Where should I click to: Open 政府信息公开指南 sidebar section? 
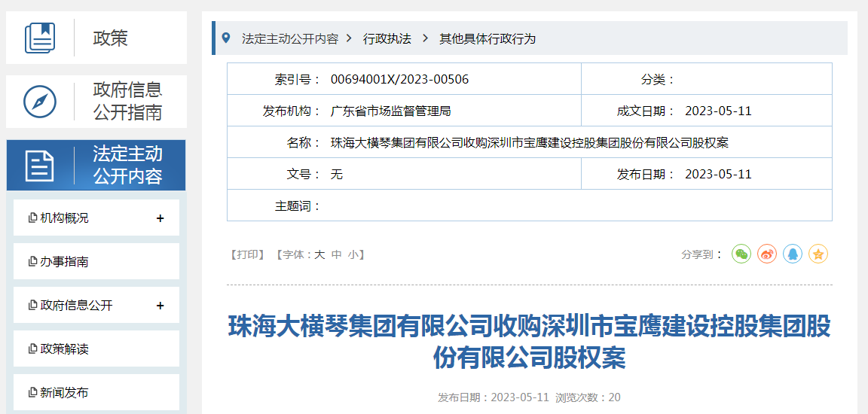pos(96,102)
